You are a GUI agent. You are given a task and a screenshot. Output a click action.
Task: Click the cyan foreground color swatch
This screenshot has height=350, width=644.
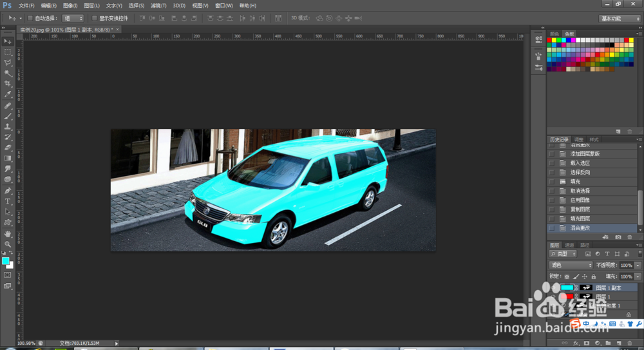(6, 260)
